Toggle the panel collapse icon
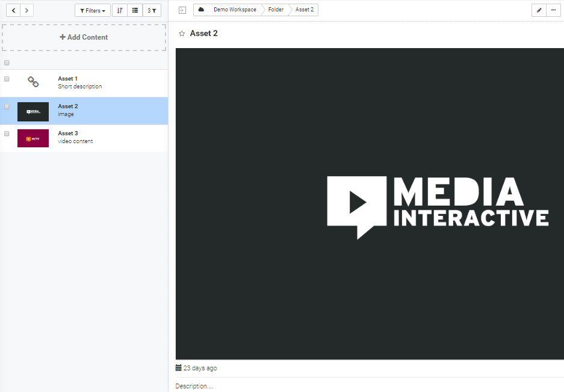564x392 pixels. tap(182, 10)
